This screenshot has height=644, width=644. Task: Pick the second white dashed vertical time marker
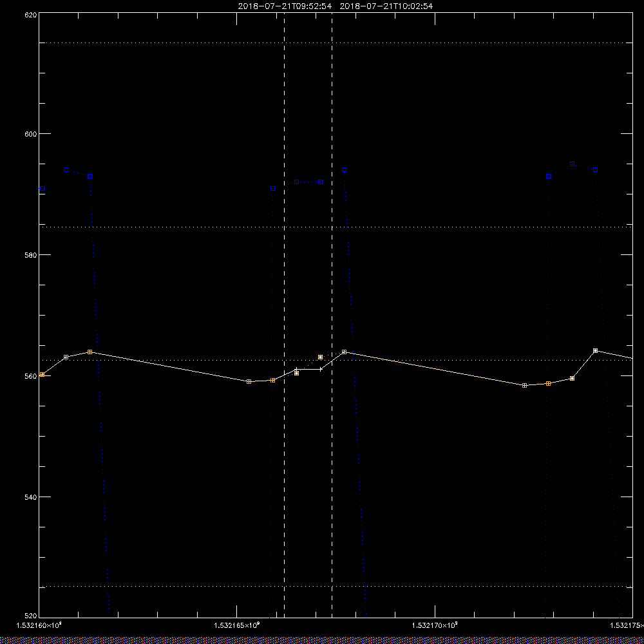tap(332, 315)
